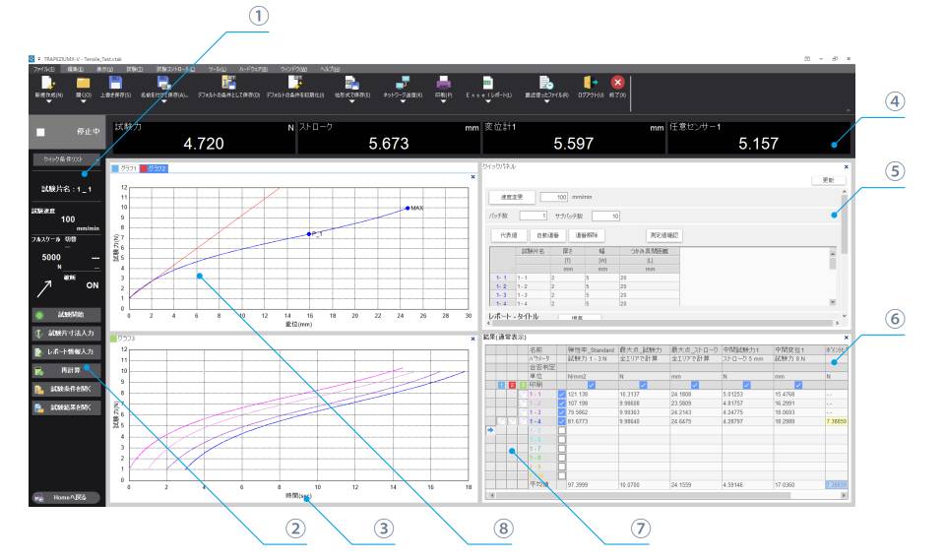Open the ツール menu
The width and height of the screenshot is (945, 560).
(217, 69)
